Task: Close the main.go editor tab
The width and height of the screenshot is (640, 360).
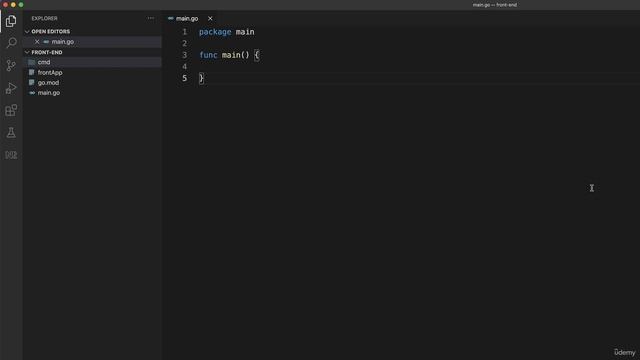Action: (210, 18)
